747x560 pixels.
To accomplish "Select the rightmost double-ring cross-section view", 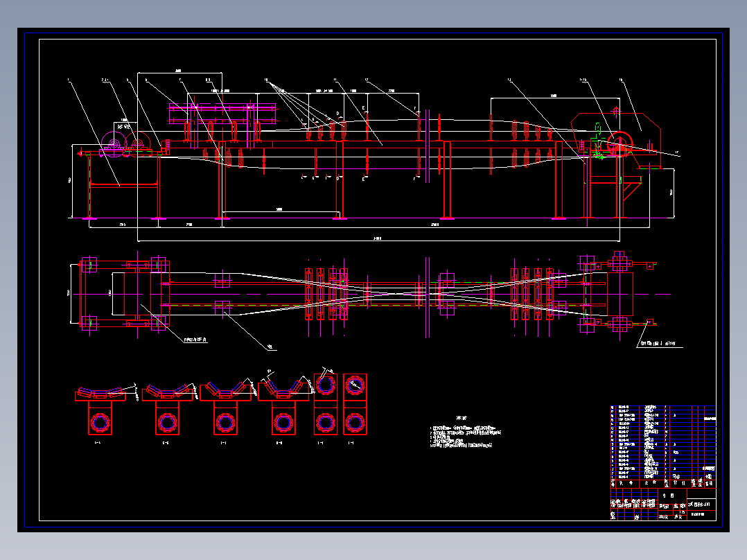I will (355, 404).
